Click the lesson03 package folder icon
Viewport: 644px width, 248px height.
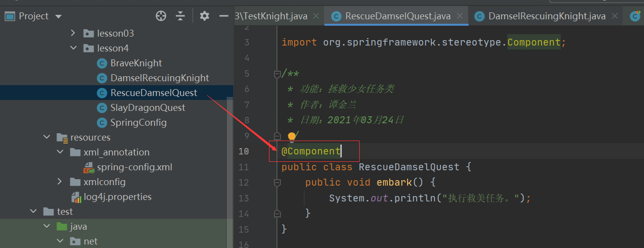point(88,33)
